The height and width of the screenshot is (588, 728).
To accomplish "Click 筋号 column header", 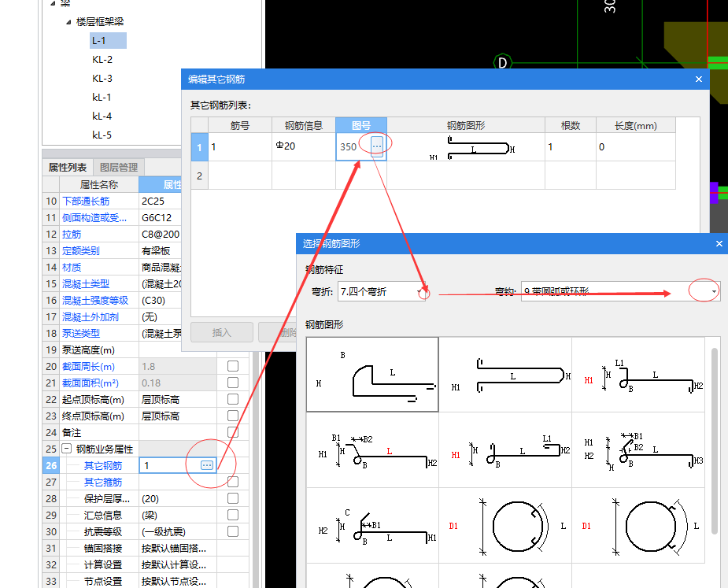I will [240, 125].
